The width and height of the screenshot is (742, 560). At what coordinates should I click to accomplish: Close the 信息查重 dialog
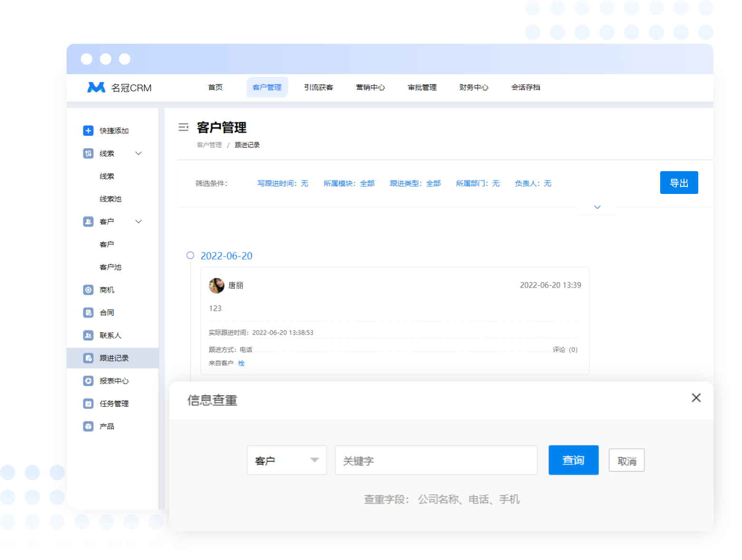point(696,398)
